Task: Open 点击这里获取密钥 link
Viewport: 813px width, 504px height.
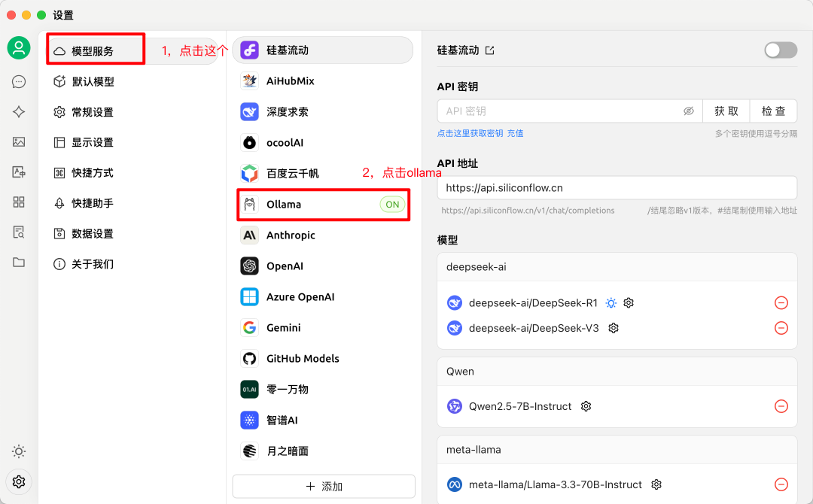Action: (470, 134)
